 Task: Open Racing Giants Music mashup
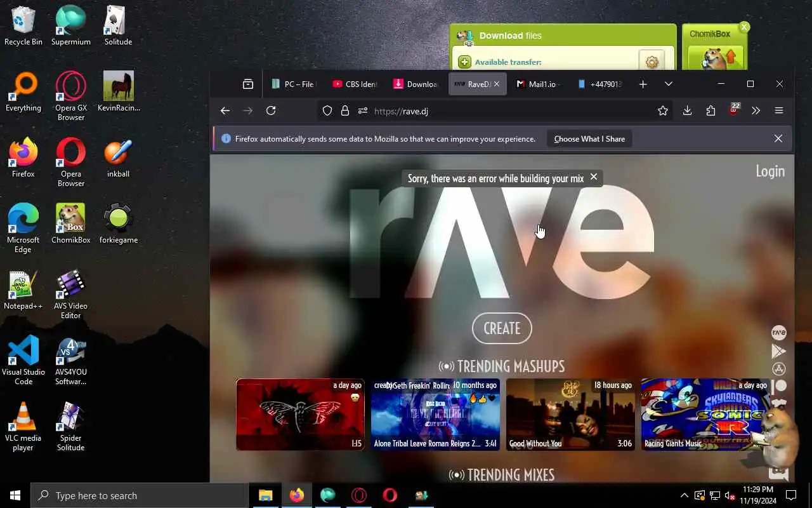coord(705,414)
